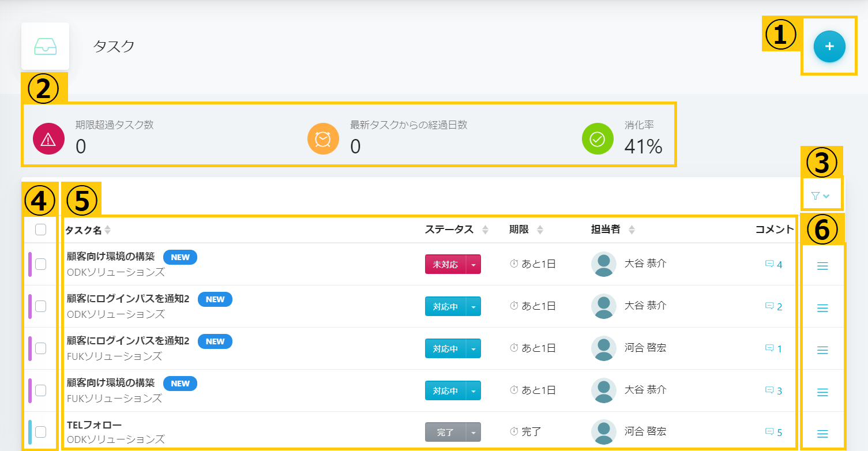This screenshot has width=868, height=451.
Task: Check the box for 顧客にログインパスを通知2 ODKソリューションズ
Action: (x=40, y=306)
